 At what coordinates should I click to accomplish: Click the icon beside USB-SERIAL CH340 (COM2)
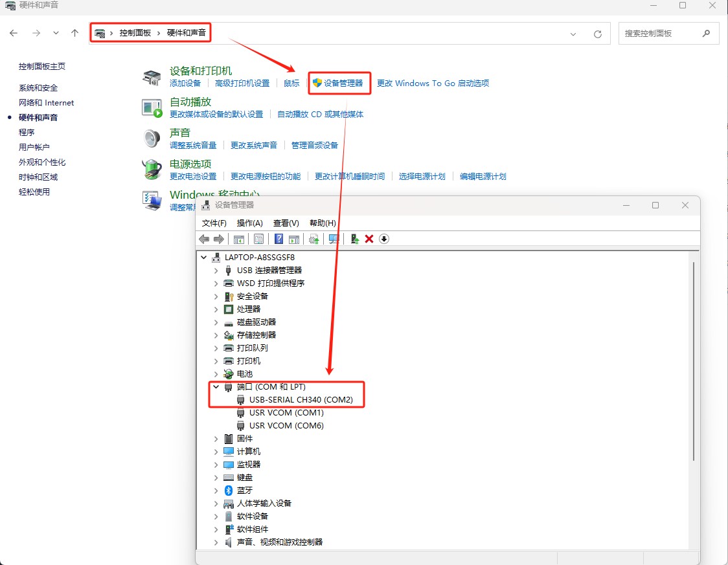pyautogui.click(x=240, y=400)
